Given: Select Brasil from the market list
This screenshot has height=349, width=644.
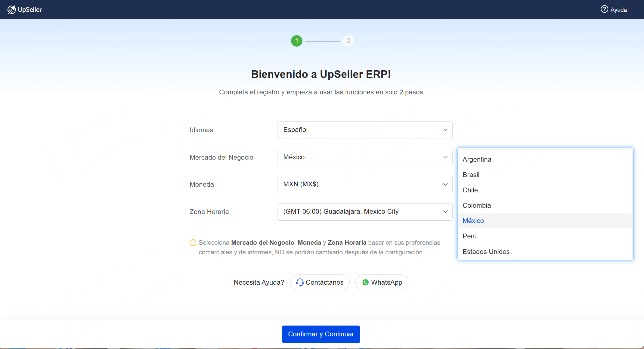Looking at the screenshot, I should coord(545,175).
